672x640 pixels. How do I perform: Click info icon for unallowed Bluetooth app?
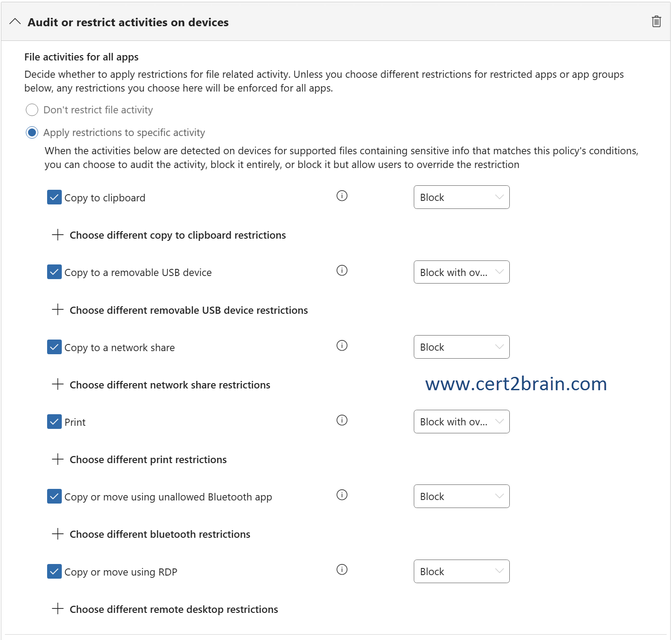[x=342, y=495]
